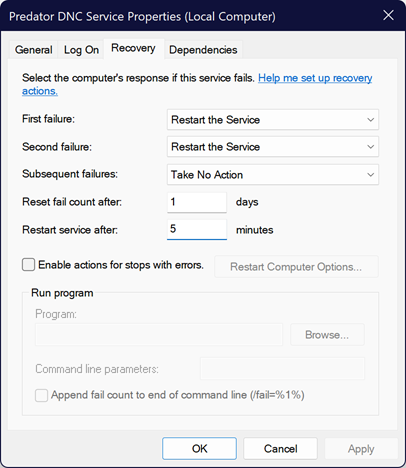Click the Apply button

click(x=361, y=449)
